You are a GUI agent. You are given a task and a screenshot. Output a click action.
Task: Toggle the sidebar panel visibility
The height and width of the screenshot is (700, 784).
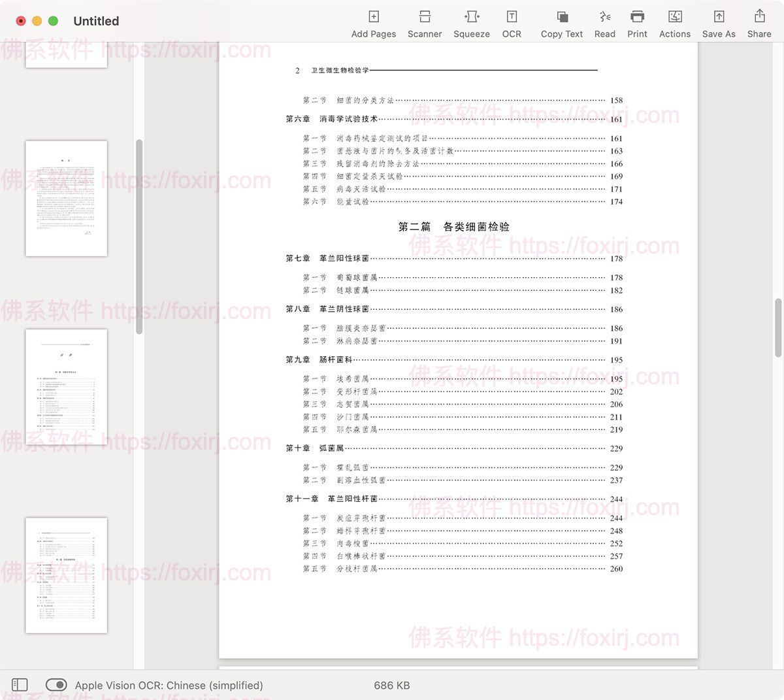(20, 685)
